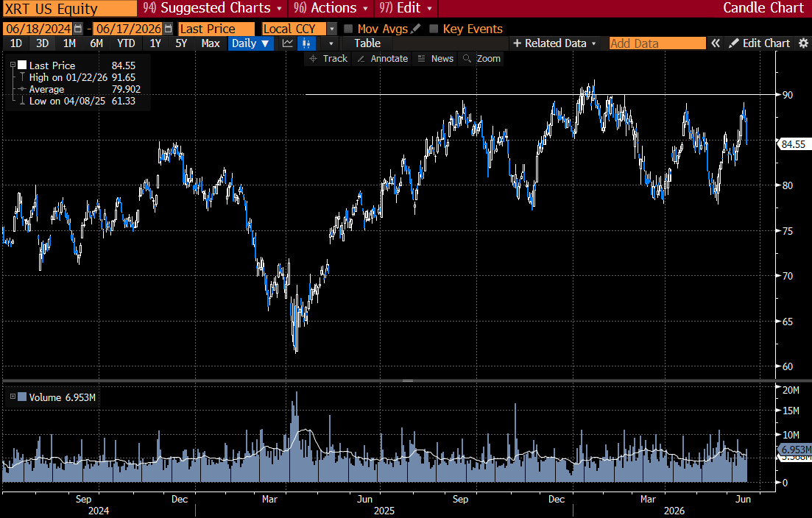Viewport: 812px width, 518px height.
Task: Click the Last Price white color swatch
Action: point(22,65)
